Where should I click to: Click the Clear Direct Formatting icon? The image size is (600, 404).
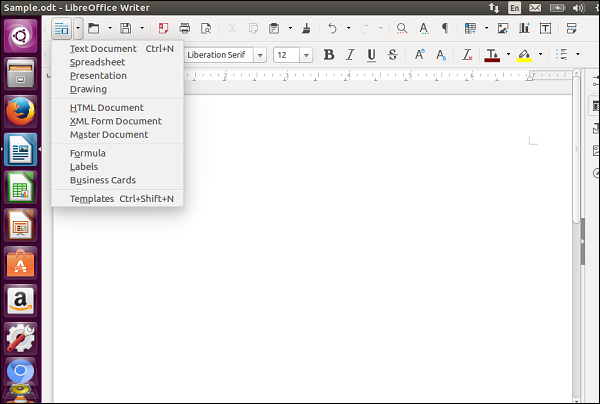(467, 55)
